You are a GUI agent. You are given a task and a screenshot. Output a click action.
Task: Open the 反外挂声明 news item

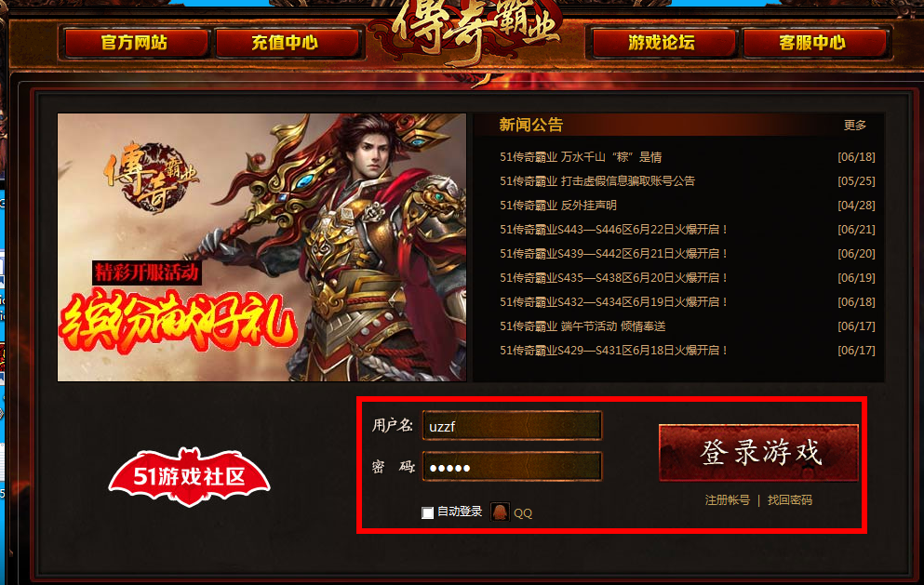point(557,205)
